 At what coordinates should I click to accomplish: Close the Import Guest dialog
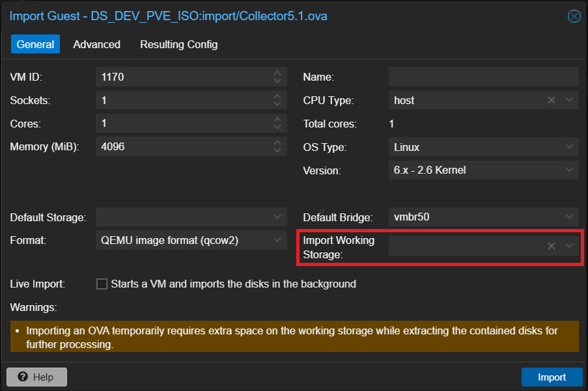click(574, 16)
